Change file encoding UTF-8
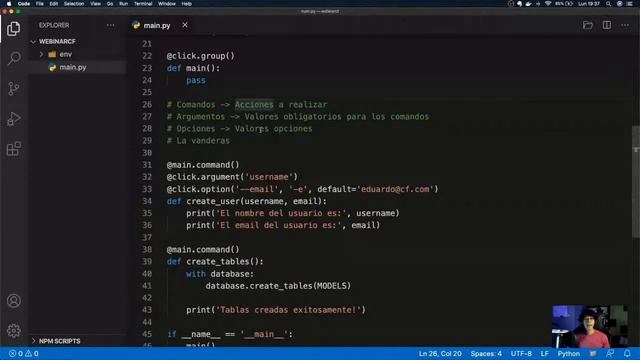This screenshot has height=360, width=640. coord(521,353)
